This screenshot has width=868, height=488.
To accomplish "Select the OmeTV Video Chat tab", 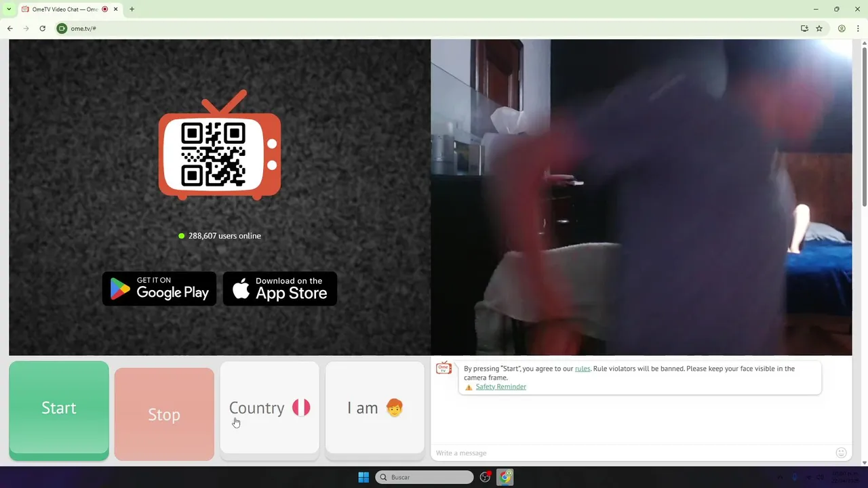I will point(70,9).
